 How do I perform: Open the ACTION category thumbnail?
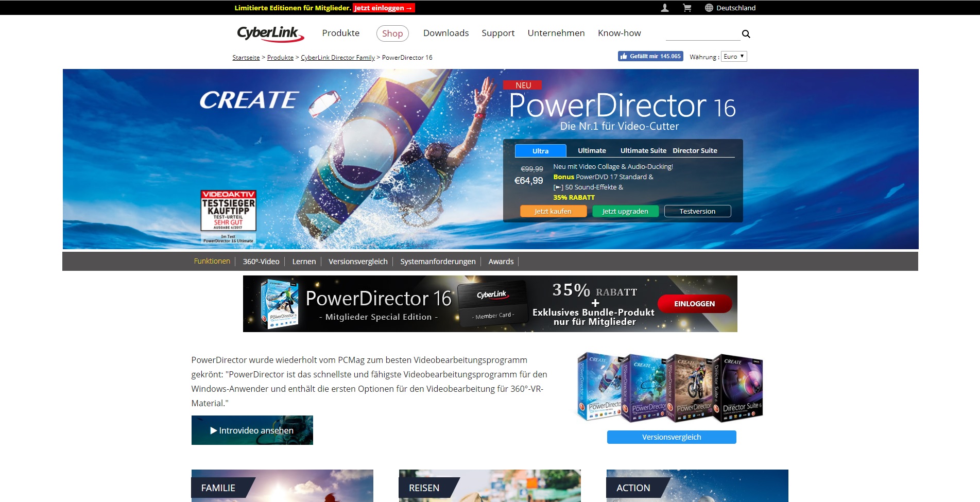[x=697, y=486]
